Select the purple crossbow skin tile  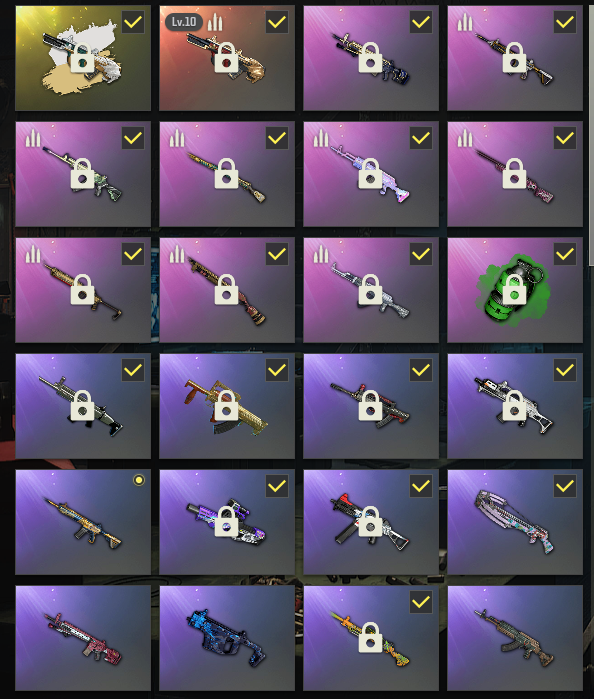point(515,522)
